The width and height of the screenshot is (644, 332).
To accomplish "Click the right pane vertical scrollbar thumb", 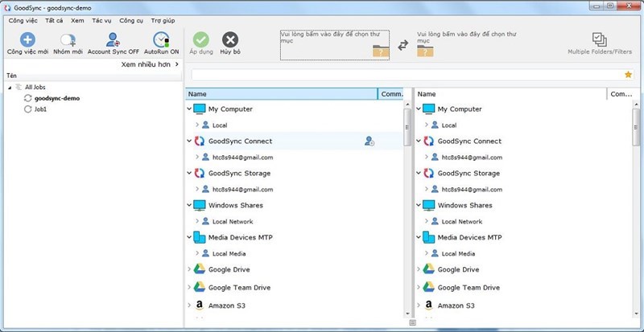I will 636,127.
